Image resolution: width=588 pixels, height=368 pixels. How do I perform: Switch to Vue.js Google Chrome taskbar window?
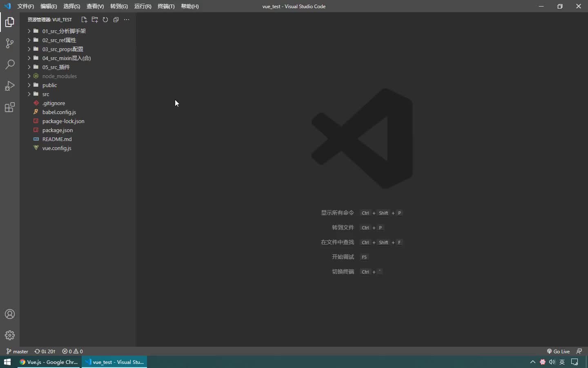point(49,362)
